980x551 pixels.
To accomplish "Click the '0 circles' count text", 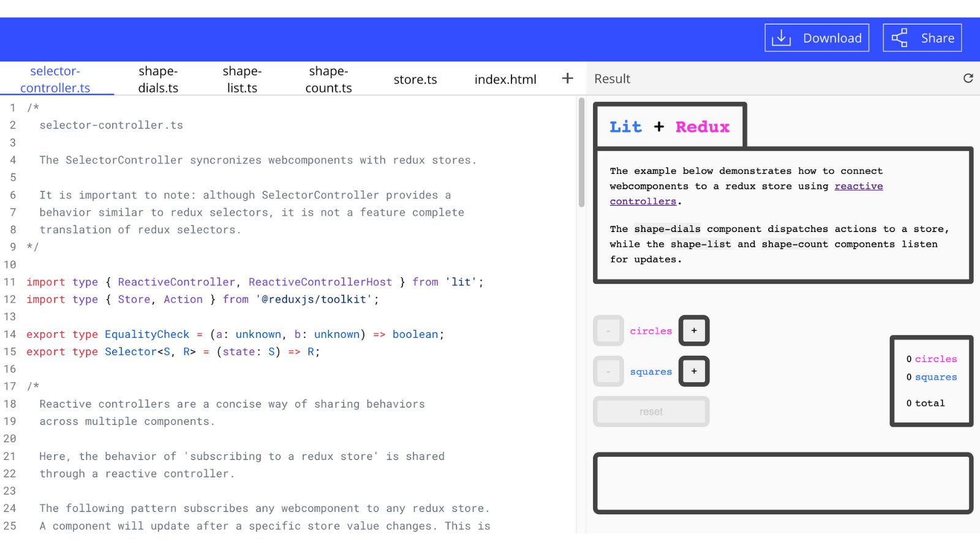I will 932,359.
